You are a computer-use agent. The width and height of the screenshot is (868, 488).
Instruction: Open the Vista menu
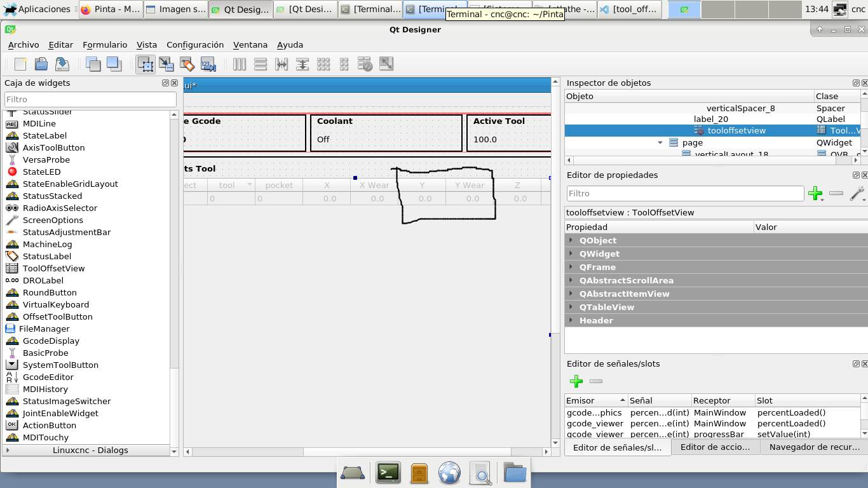click(147, 44)
